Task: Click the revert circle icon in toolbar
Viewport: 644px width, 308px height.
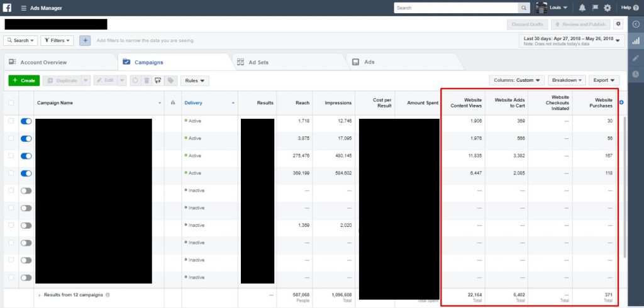Action: pyautogui.click(x=136, y=80)
